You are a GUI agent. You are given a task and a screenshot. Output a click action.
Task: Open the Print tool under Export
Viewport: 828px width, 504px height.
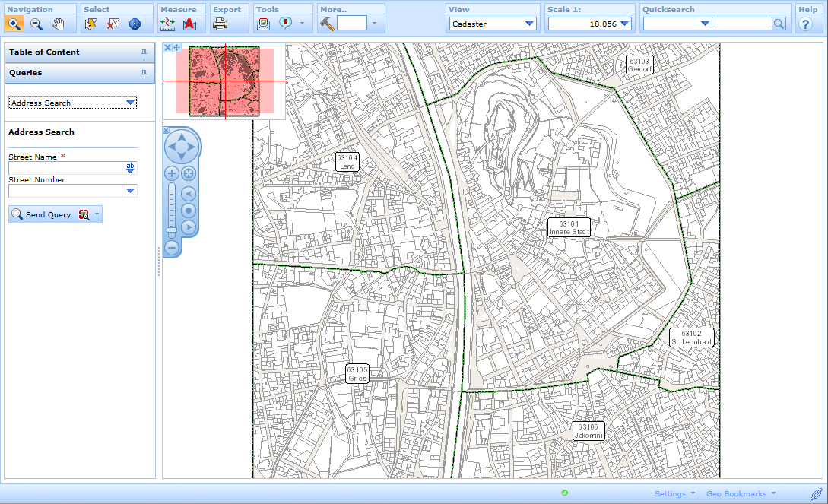click(219, 24)
